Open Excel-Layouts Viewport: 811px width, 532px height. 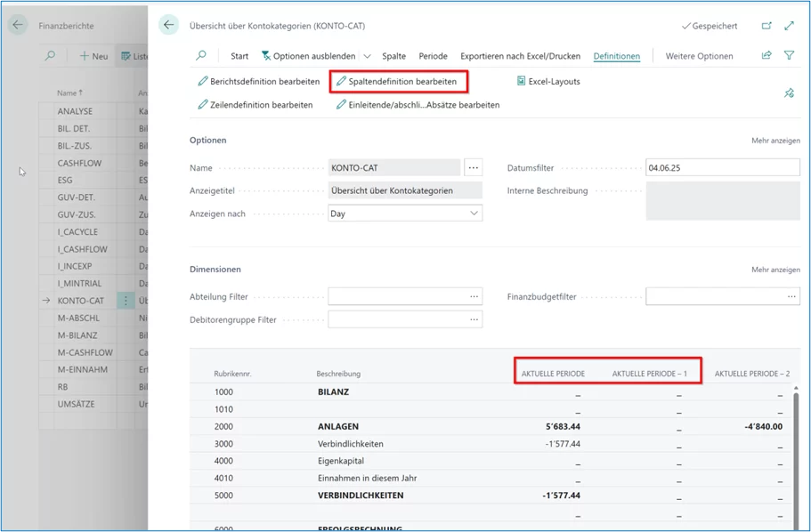(547, 82)
